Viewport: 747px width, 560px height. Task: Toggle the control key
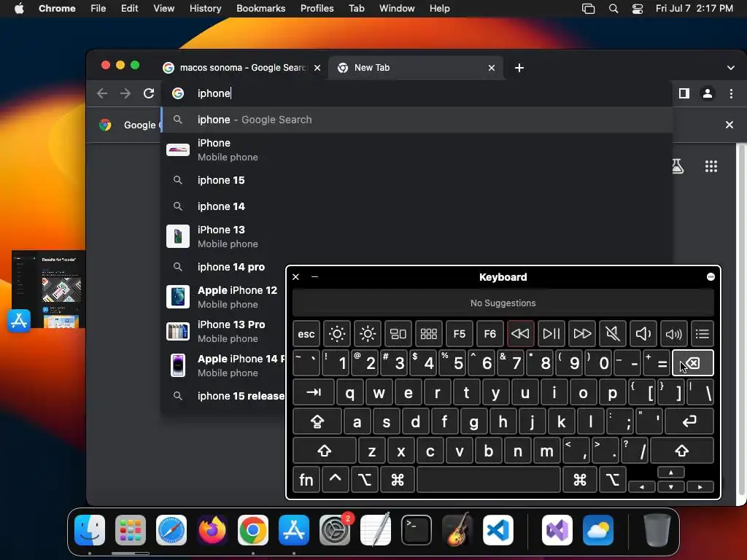[x=336, y=480]
